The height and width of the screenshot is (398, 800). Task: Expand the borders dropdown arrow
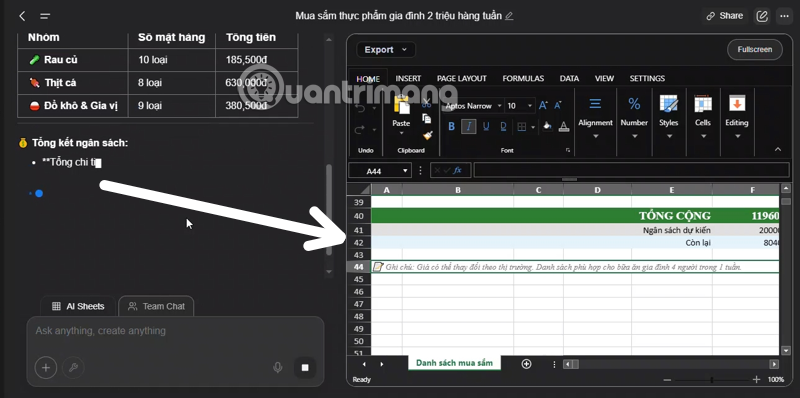(x=533, y=127)
